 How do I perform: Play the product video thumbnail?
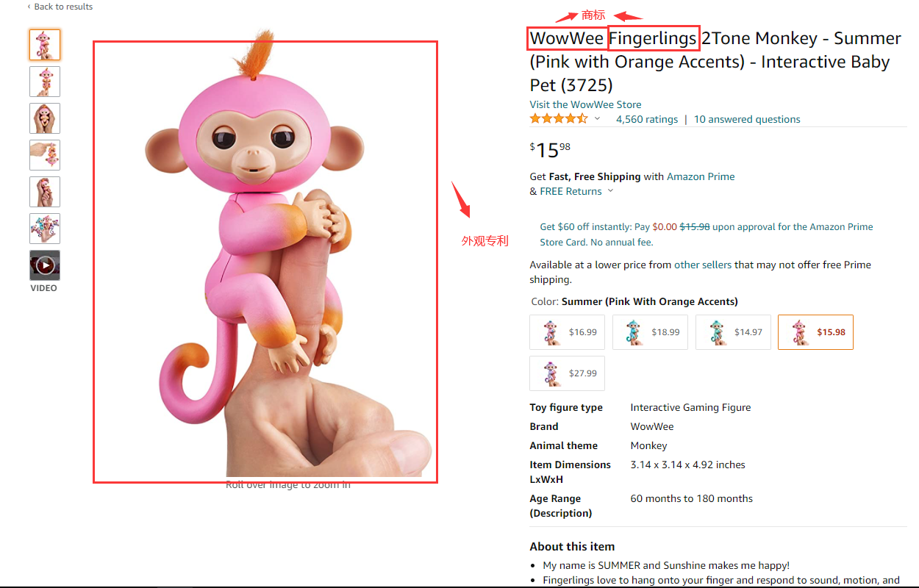tap(45, 265)
